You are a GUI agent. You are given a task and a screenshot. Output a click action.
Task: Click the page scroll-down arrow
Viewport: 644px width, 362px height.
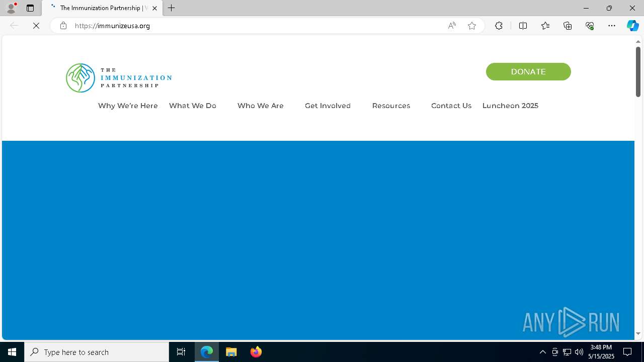click(638, 334)
